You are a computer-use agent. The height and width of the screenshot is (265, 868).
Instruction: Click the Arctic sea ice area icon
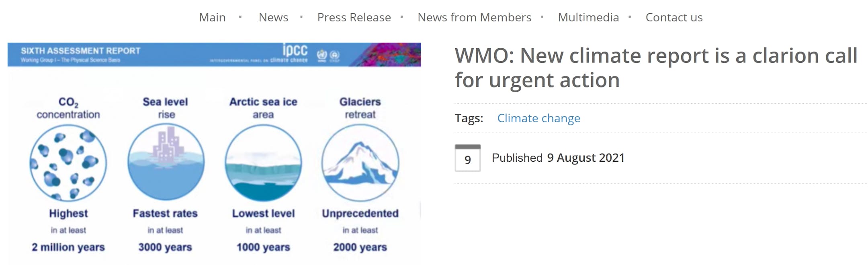(x=263, y=162)
